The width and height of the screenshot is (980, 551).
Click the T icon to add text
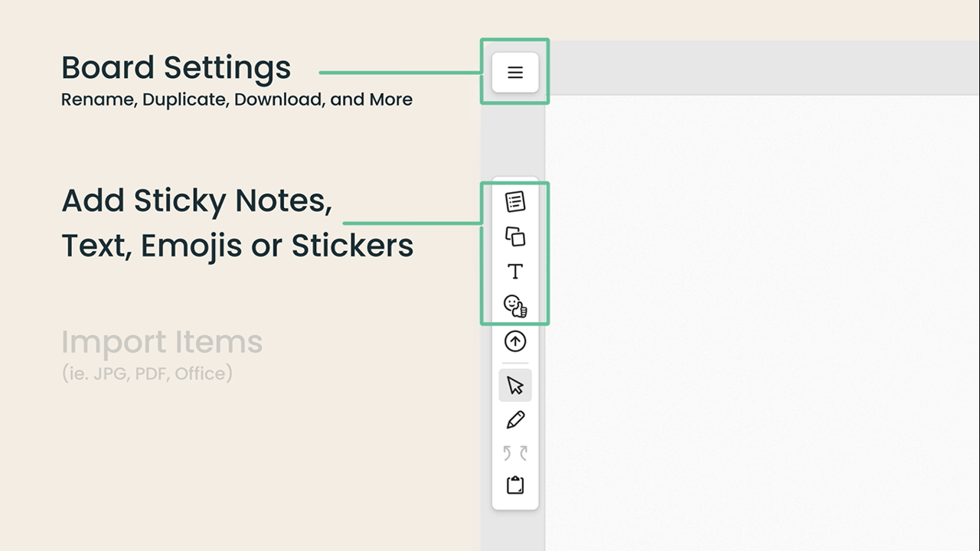(x=514, y=272)
